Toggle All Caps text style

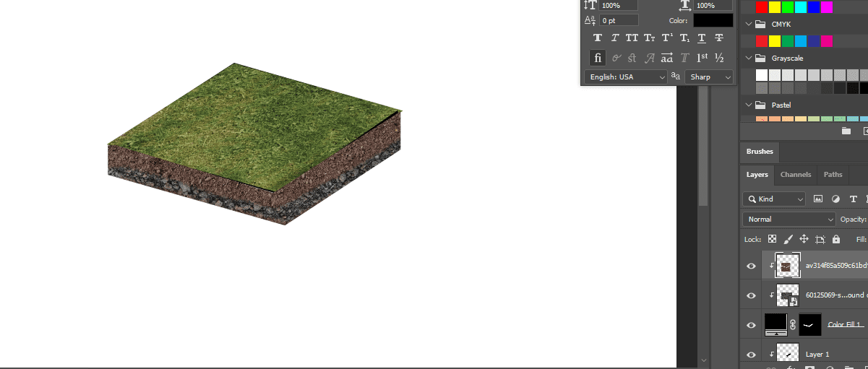coord(632,38)
